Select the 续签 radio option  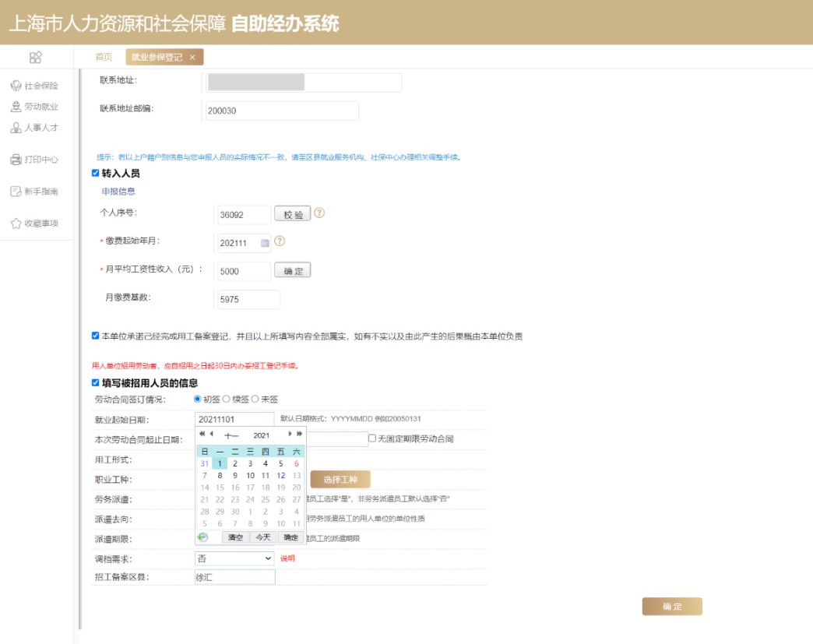click(227, 399)
